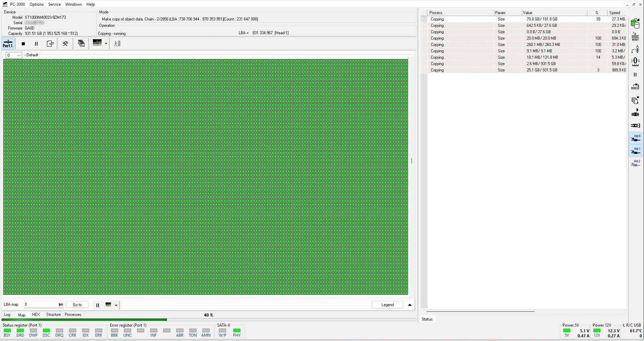Click the map view picture icon
644x341 pixels.
(97, 43)
